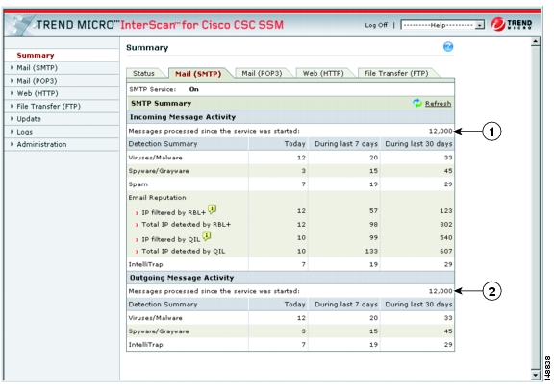
Task: Click the scrollbar down arrow
Action: (536, 375)
